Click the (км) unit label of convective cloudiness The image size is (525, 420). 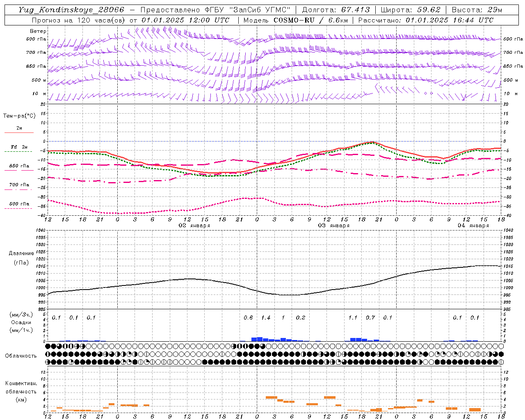[x=21, y=399]
